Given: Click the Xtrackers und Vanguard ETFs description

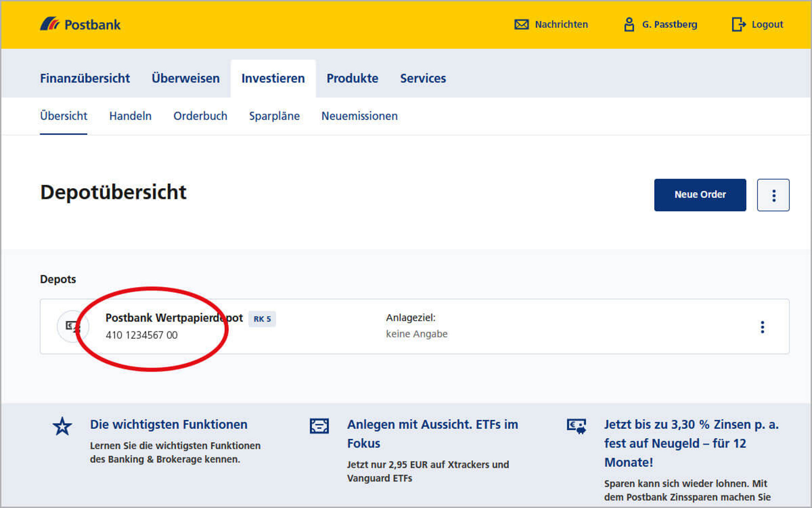Looking at the screenshot, I should pos(428,471).
